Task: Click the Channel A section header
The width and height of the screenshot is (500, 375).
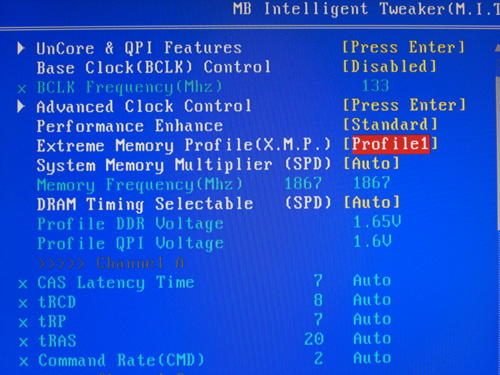Action: [x=111, y=263]
